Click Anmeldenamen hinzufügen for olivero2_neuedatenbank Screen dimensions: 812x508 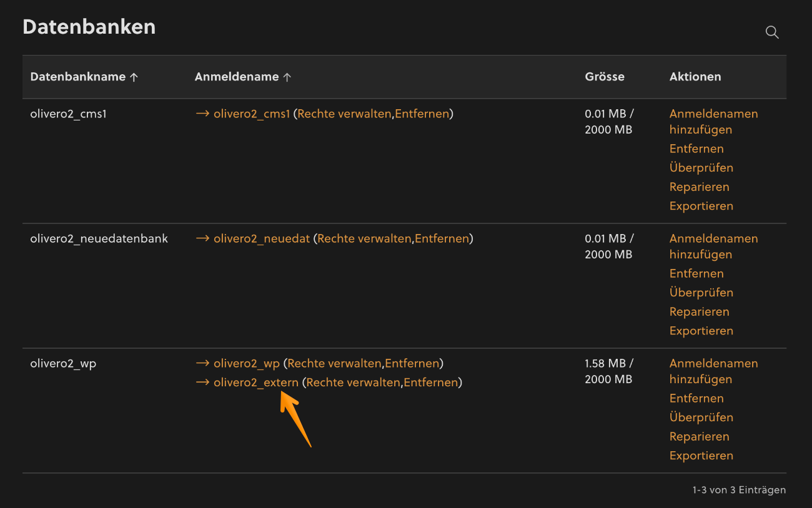click(713, 247)
